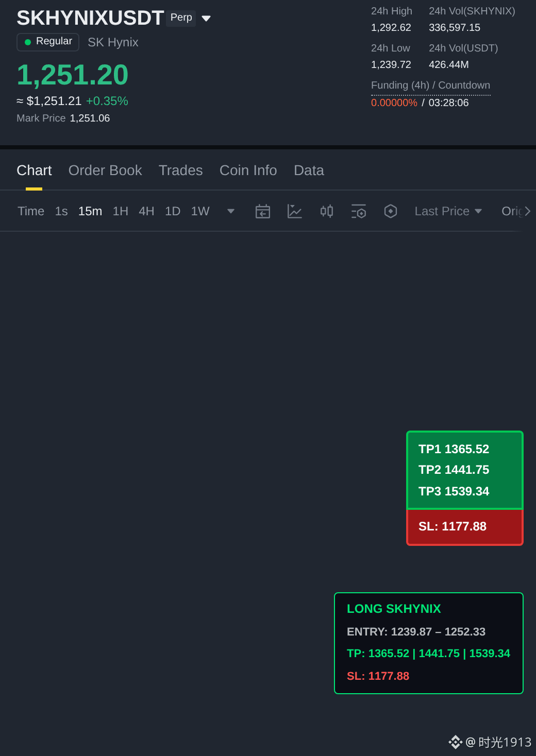Click the LONG SKHYNIX heading
This screenshot has width=536, height=756.
(394, 609)
